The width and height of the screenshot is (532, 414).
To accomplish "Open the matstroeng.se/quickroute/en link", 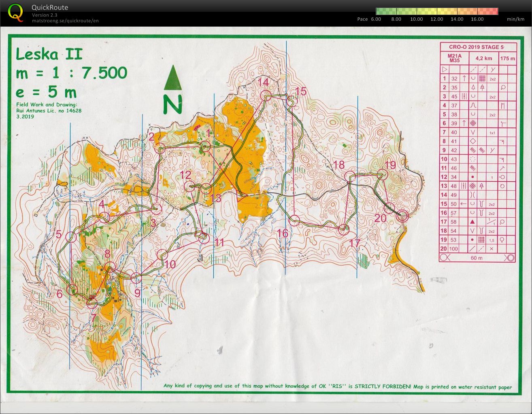I will 65,21.
